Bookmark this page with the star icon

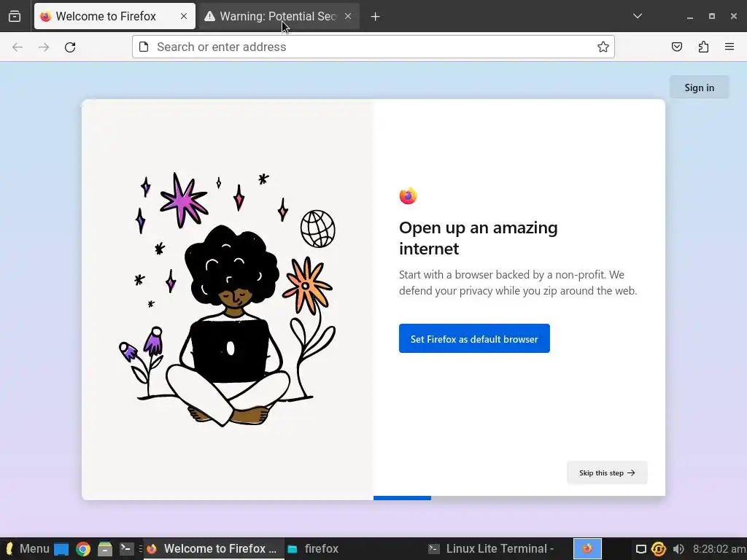pos(603,47)
